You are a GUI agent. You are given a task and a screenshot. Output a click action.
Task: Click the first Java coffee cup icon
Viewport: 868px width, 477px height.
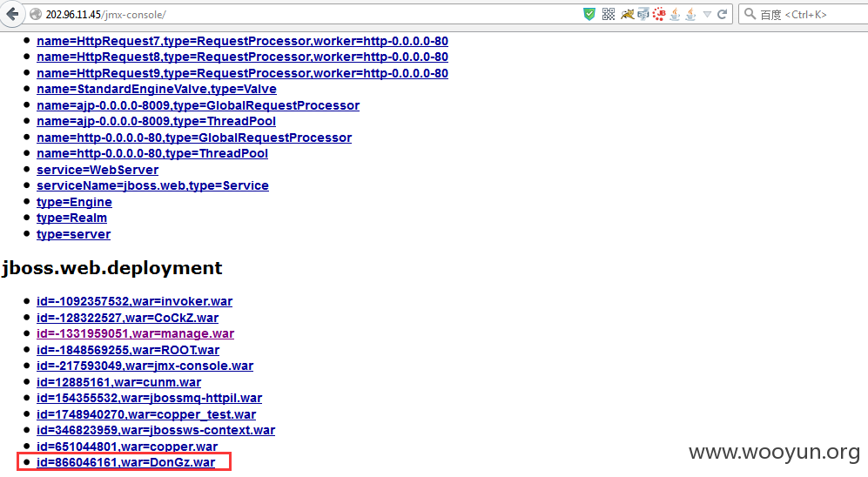coord(675,15)
